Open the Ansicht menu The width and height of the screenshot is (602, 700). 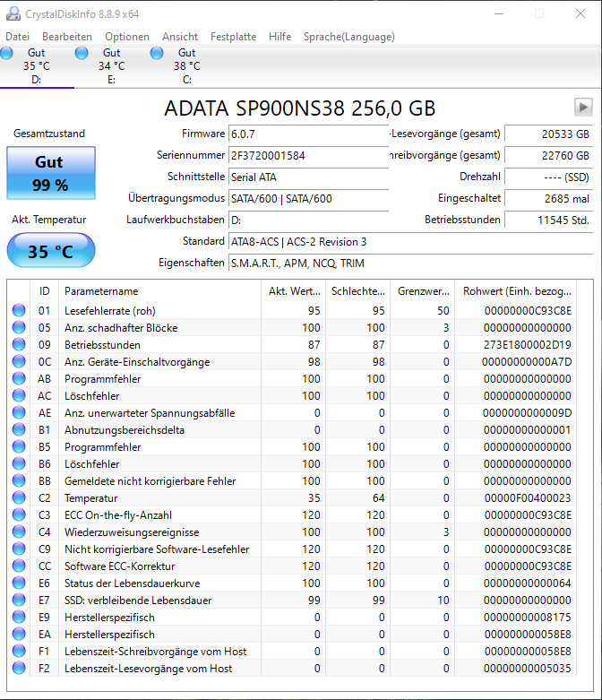click(x=180, y=37)
